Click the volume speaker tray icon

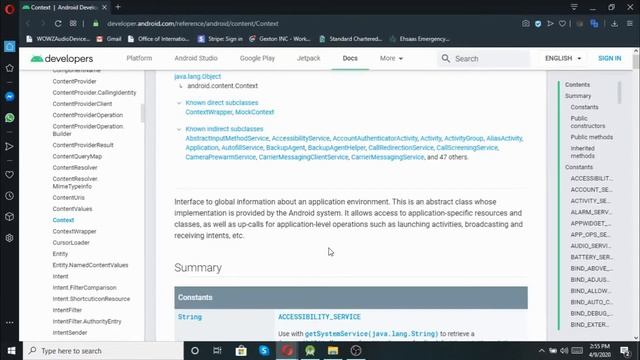(564, 351)
